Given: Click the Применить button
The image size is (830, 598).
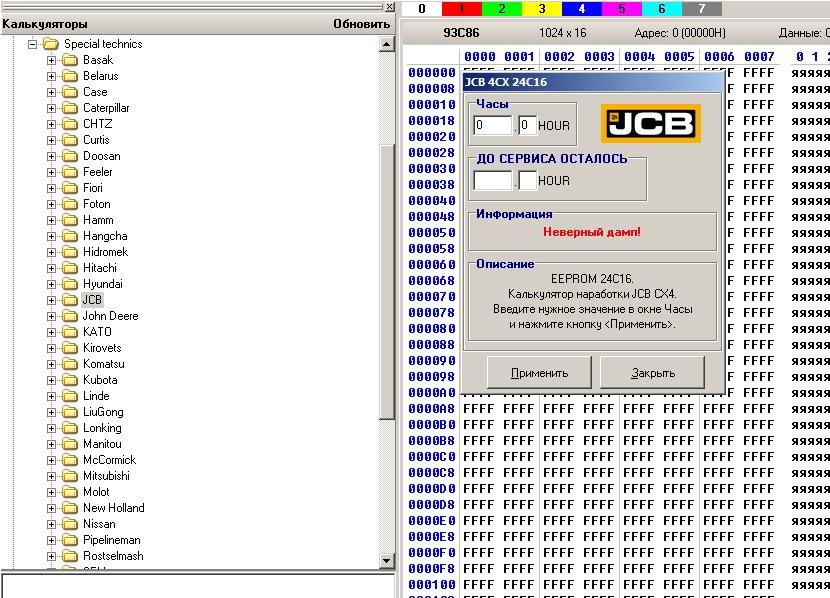Looking at the screenshot, I should tap(539, 373).
